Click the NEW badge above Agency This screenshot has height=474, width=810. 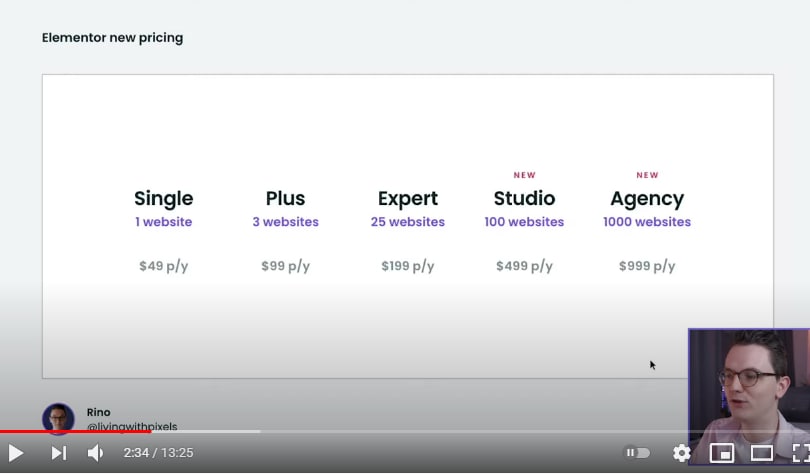tap(647, 175)
